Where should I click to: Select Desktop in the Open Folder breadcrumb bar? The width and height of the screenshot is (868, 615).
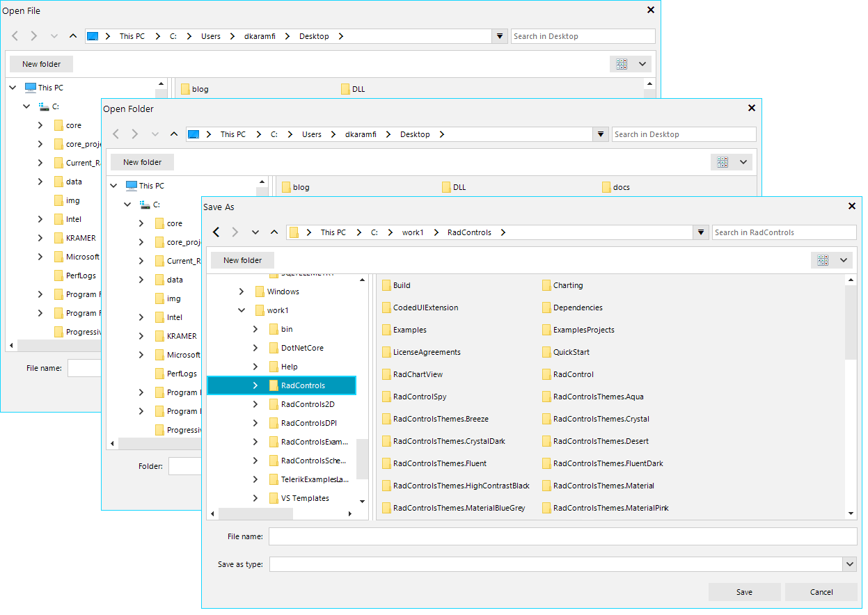tap(414, 134)
